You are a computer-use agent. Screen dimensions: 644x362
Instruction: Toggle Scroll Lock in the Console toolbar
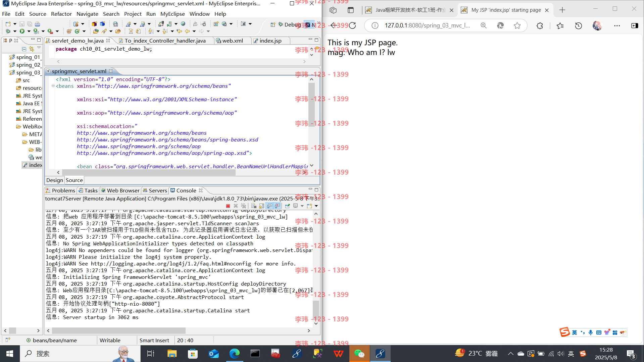[261, 206]
